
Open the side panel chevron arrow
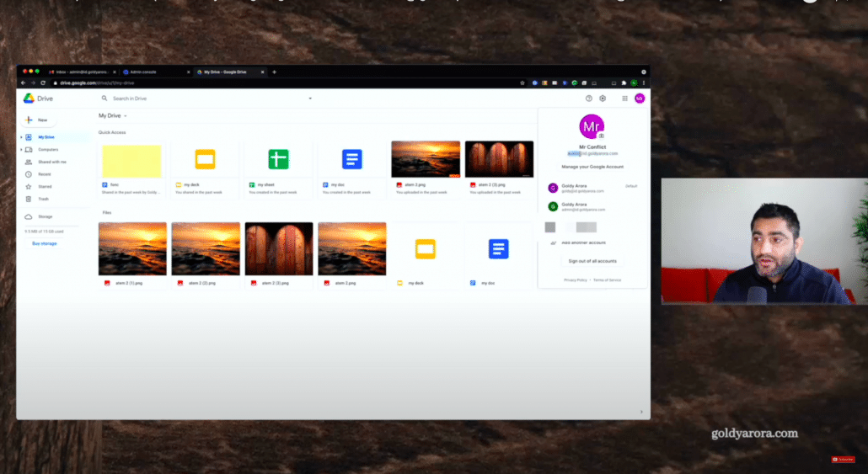point(641,412)
